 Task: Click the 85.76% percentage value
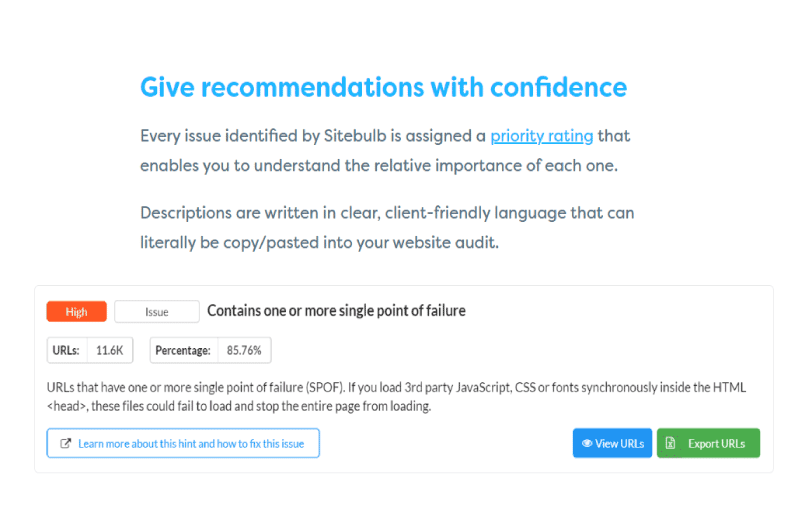tap(244, 350)
